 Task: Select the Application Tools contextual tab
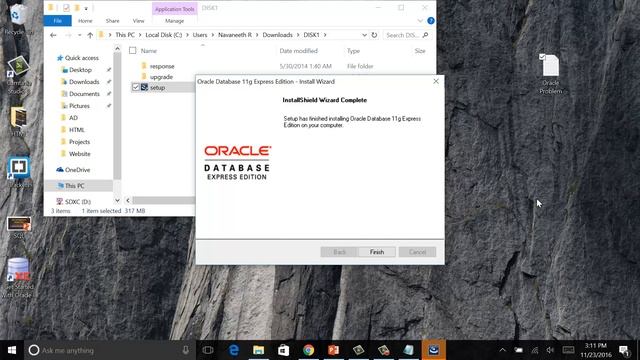[x=175, y=9]
